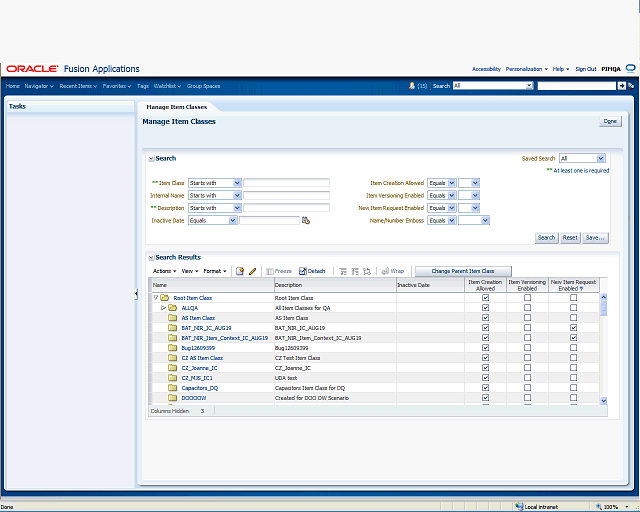640x512 pixels.
Task: Open the Actions menu in Search Results
Action: 164,271
